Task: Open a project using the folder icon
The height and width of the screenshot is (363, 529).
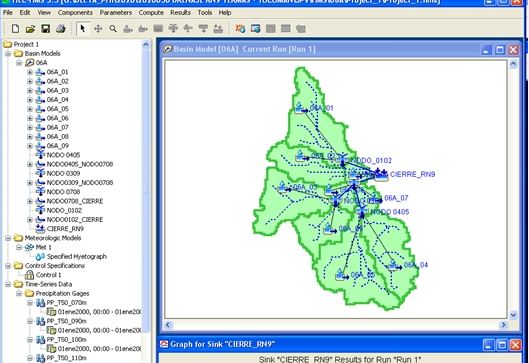Action: click(x=30, y=29)
